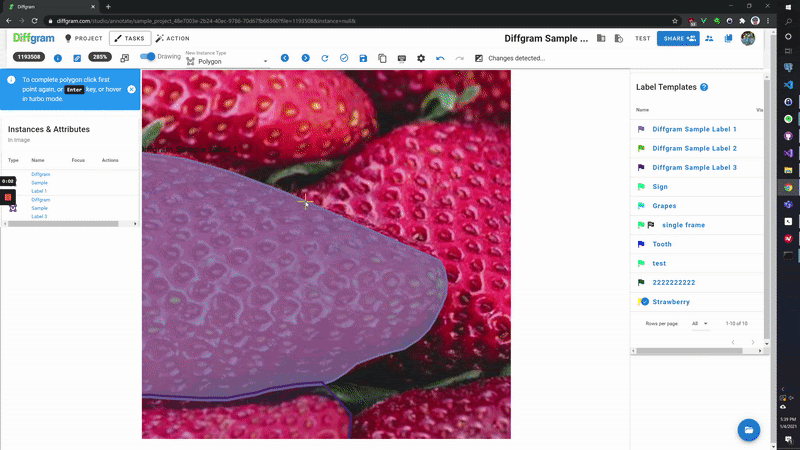Open the 285% zoom level selector
The width and height of the screenshot is (800, 450).
coord(100,57)
